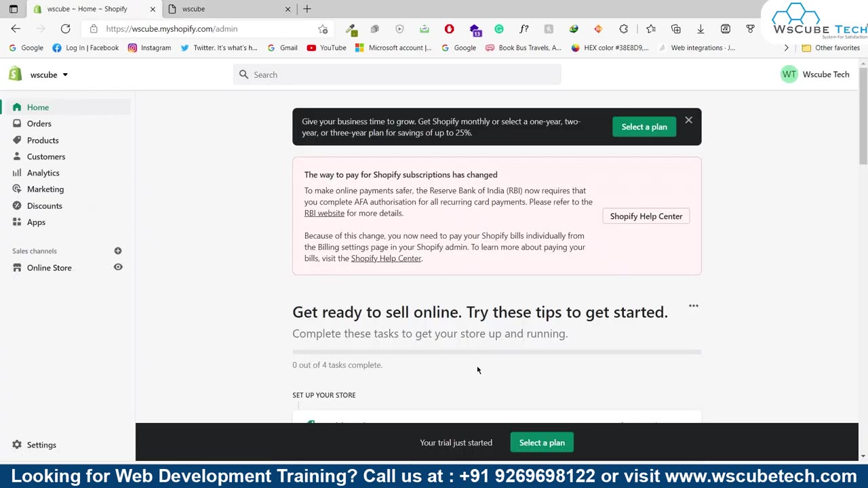Preview Online Store with eye icon
Viewport: 868px width, 488px height.
pos(118,267)
